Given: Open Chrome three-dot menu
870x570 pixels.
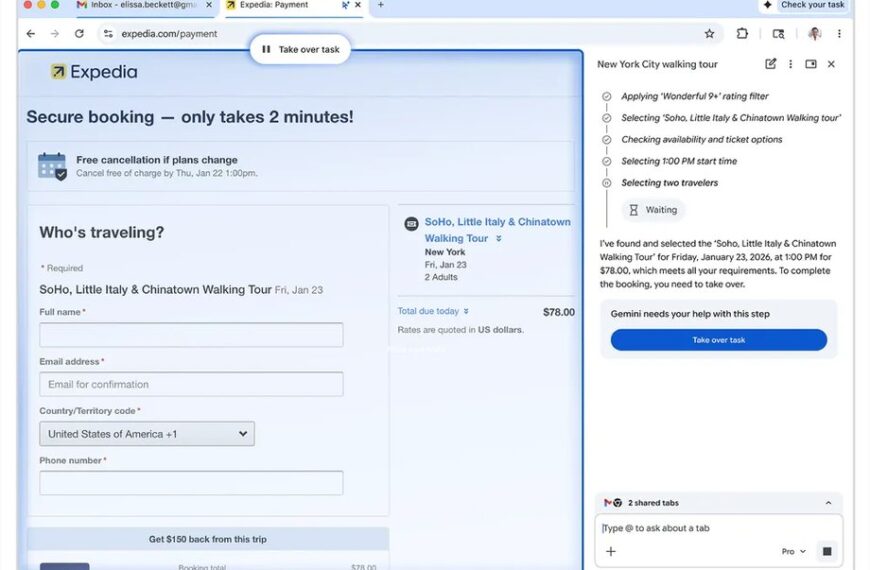Looking at the screenshot, I should [839, 34].
